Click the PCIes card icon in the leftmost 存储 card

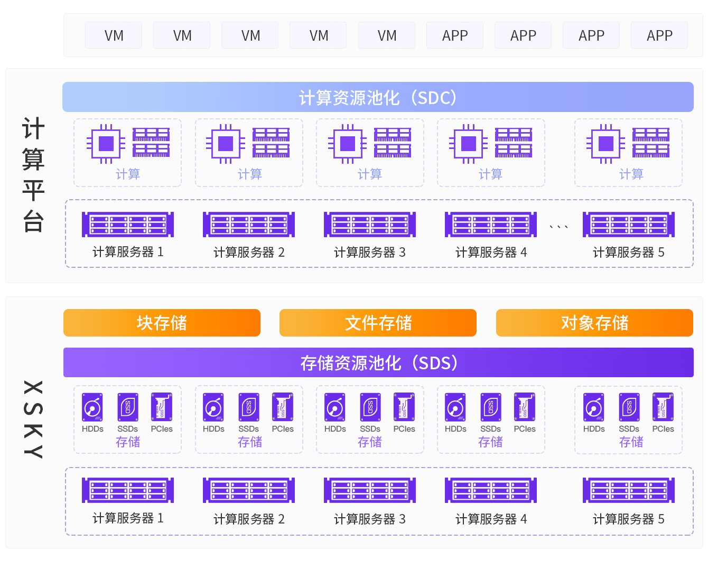click(162, 407)
